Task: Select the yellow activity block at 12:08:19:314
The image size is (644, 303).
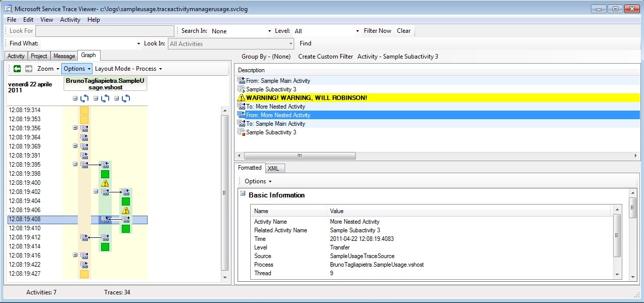Action: tap(84, 110)
